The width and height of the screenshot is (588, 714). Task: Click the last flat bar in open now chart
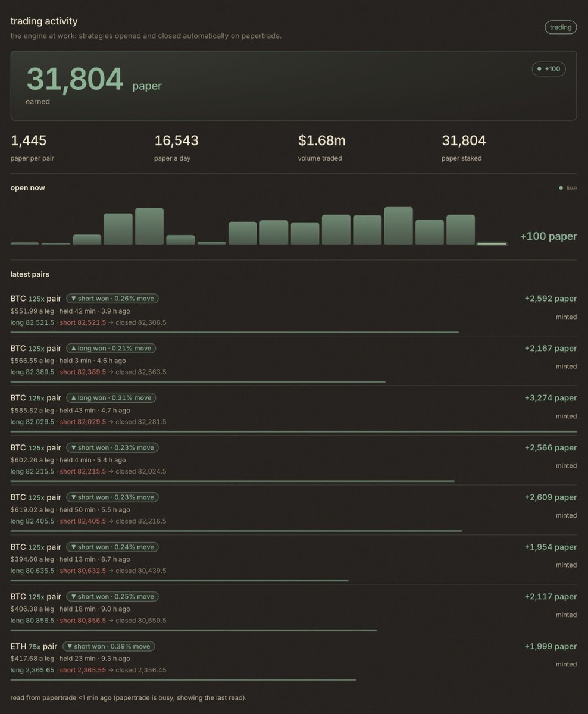point(492,243)
